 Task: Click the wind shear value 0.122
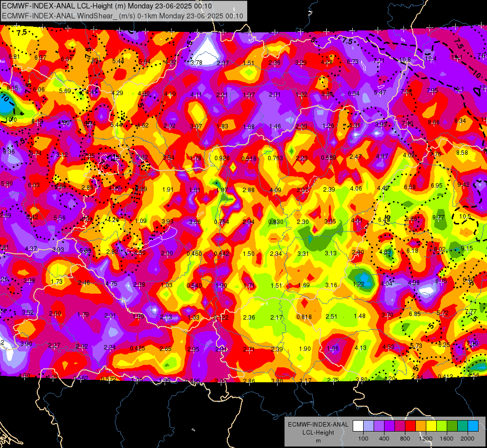coord(221,318)
